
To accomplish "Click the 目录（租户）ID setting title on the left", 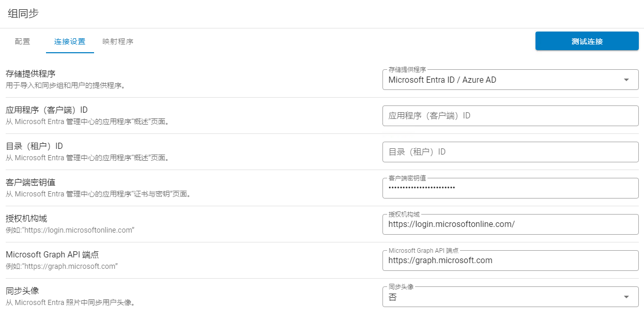I will pos(34,146).
